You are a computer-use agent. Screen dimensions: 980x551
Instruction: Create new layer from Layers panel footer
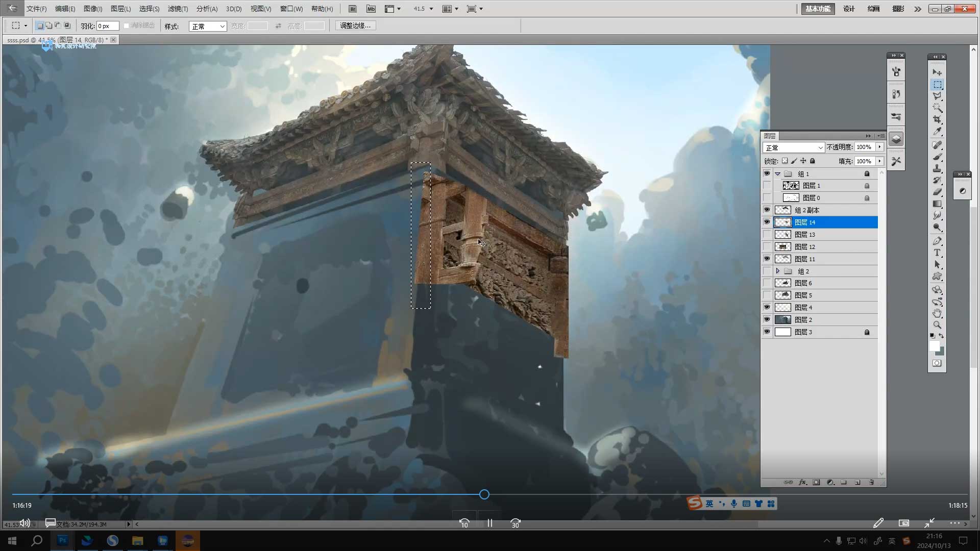[x=857, y=482]
